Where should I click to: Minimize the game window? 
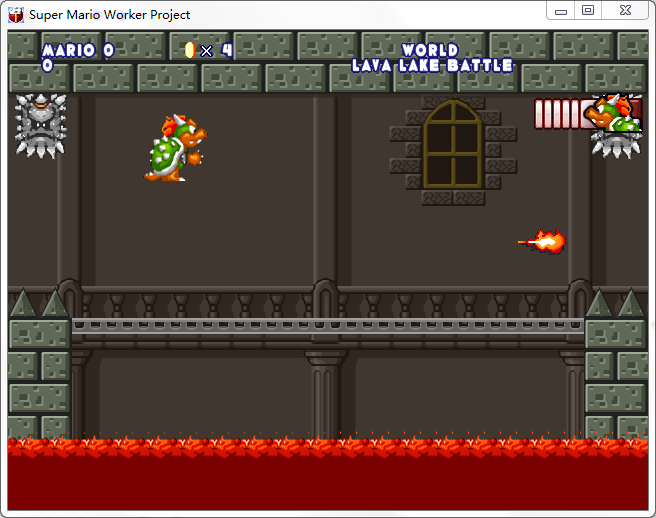click(x=561, y=11)
